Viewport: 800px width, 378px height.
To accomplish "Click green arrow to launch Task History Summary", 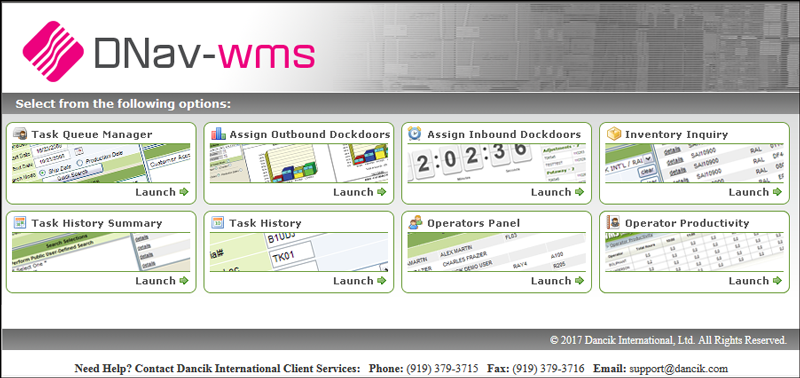I will (184, 281).
